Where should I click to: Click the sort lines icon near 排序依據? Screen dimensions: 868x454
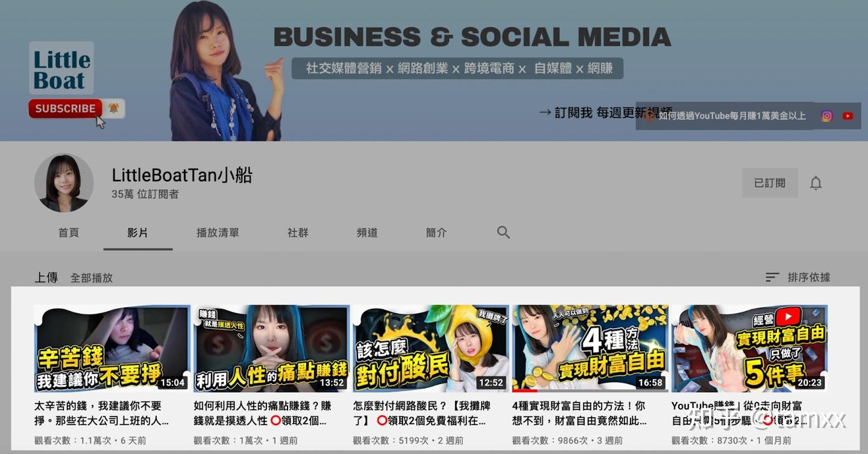772,278
